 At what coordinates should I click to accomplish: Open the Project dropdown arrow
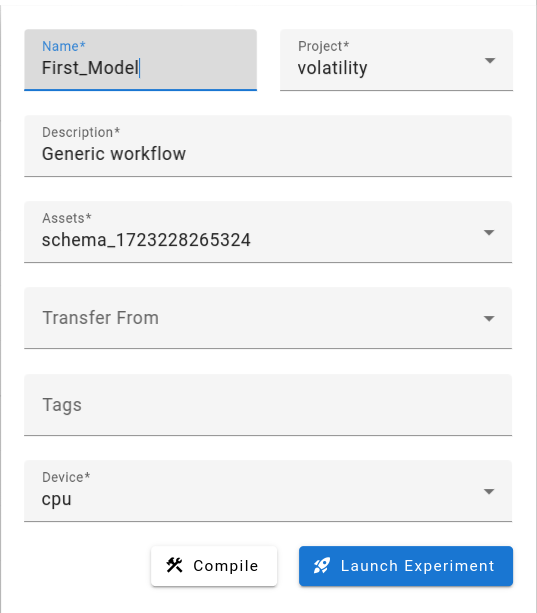tap(490, 61)
